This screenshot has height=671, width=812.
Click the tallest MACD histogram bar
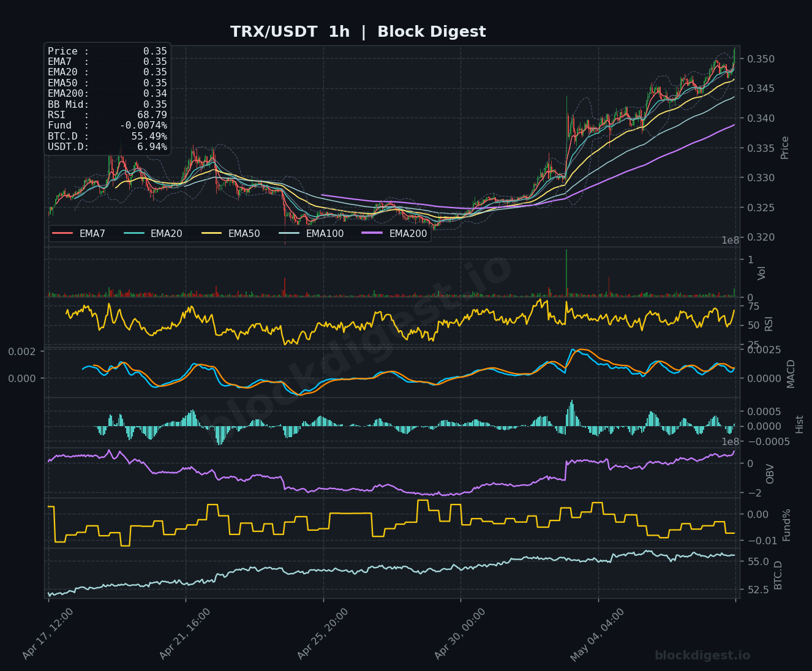(x=572, y=413)
